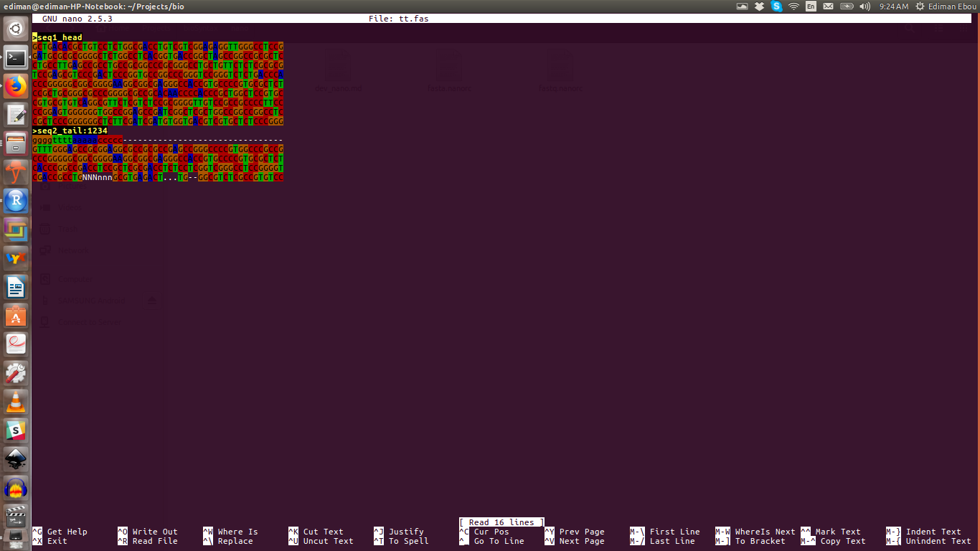Screen dimensions: 980x551
Task: Click the 'GNU nano 2.5.3' version text
Action: point(77,19)
